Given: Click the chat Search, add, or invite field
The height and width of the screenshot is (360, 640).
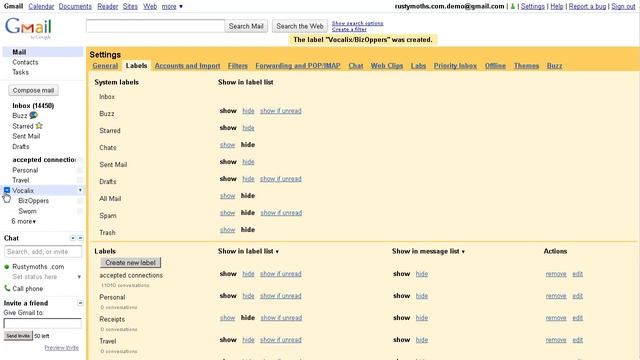Looking at the screenshot, I should click(x=43, y=252).
